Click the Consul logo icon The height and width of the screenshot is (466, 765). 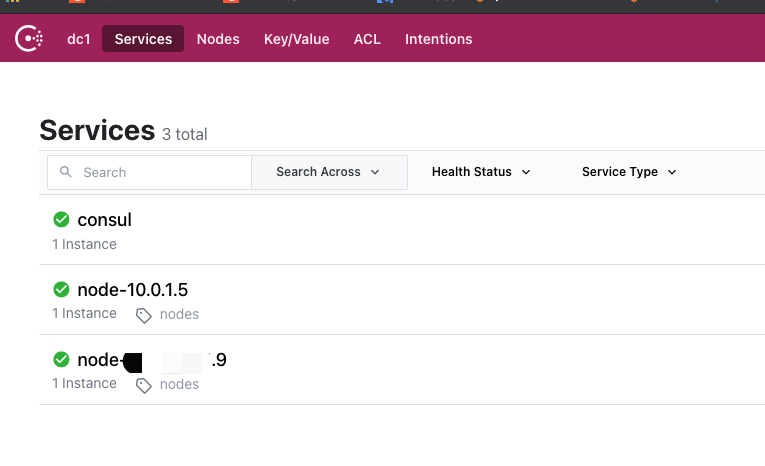pyautogui.click(x=29, y=39)
